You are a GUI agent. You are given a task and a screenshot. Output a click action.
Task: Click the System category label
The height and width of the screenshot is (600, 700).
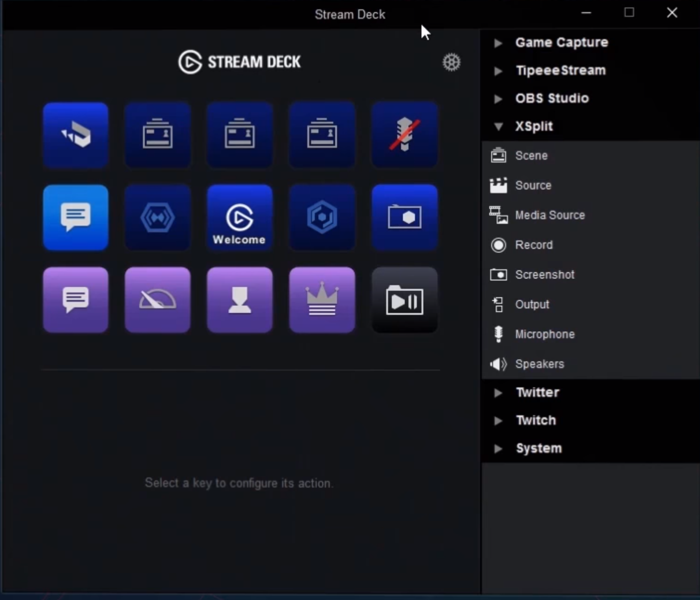(538, 448)
